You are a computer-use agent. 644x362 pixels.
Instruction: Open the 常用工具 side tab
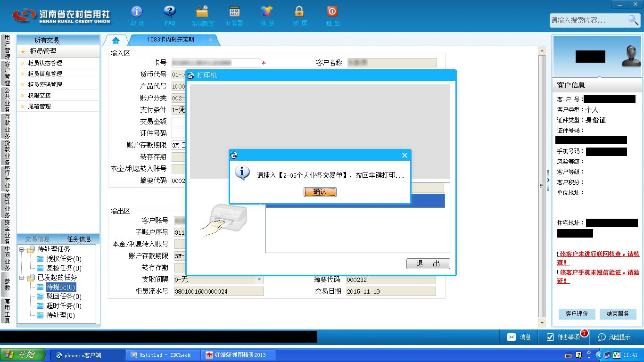(7, 311)
